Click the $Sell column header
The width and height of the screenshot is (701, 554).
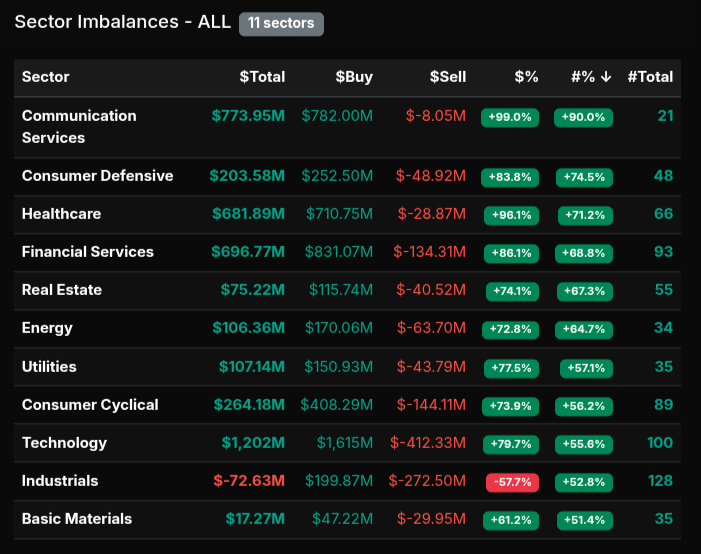coord(447,77)
